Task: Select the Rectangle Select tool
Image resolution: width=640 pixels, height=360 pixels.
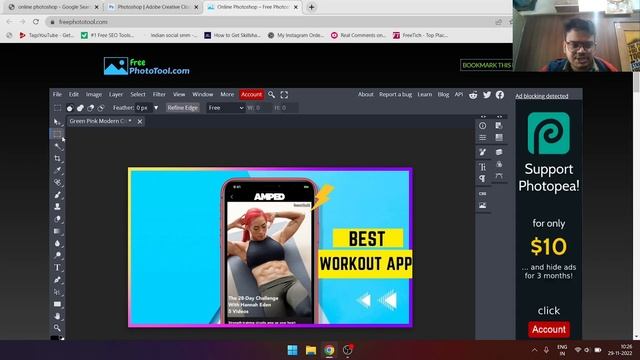Action: pyautogui.click(x=57, y=134)
